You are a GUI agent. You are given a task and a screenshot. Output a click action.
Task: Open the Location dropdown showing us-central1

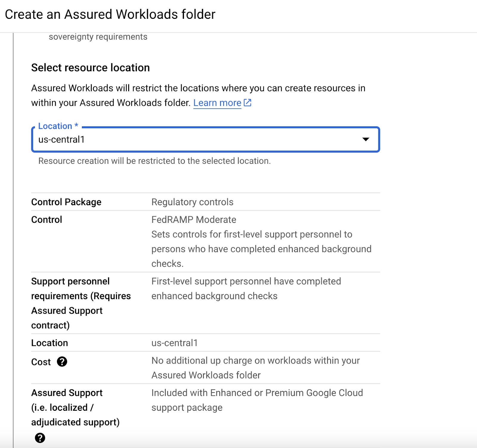point(205,139)
